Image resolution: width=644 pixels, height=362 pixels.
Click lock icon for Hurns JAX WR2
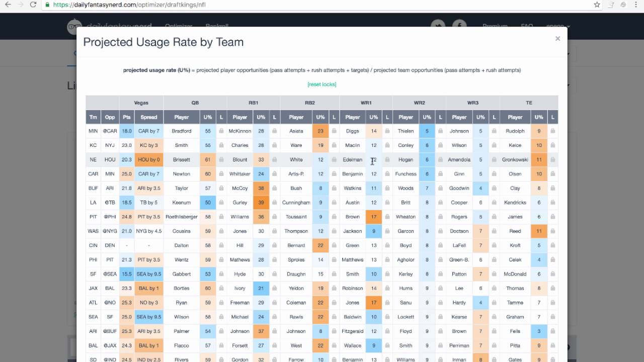441,289
